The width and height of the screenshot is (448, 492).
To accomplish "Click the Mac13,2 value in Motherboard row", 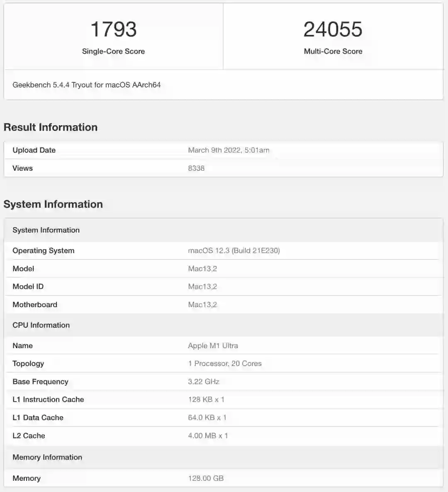I will pos(202,305).
